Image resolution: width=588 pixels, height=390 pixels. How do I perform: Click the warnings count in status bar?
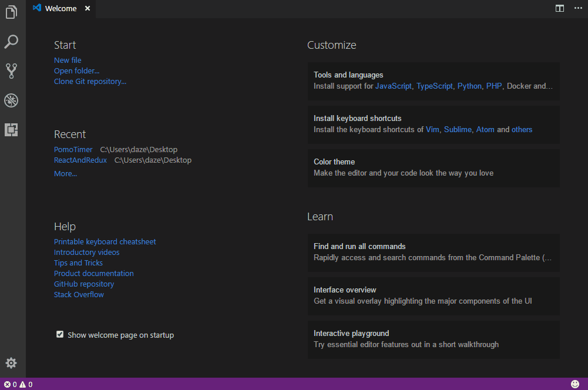(26, 384)
